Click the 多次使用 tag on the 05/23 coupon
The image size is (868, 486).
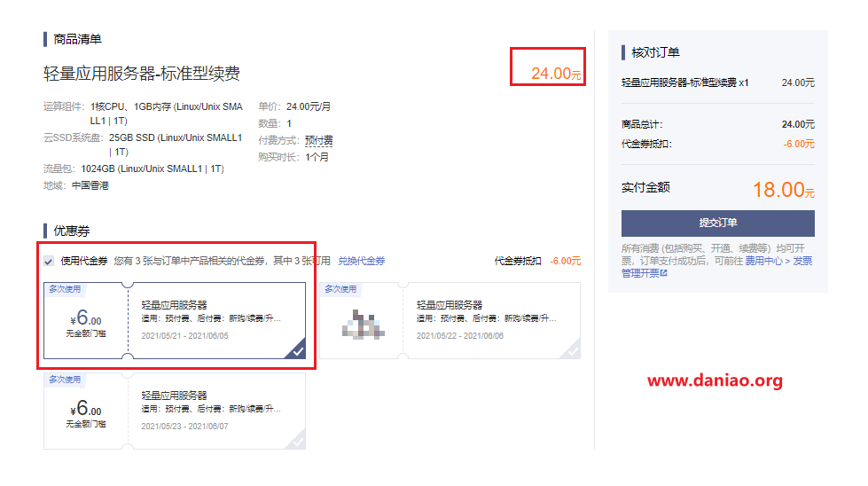click(65, 380)
